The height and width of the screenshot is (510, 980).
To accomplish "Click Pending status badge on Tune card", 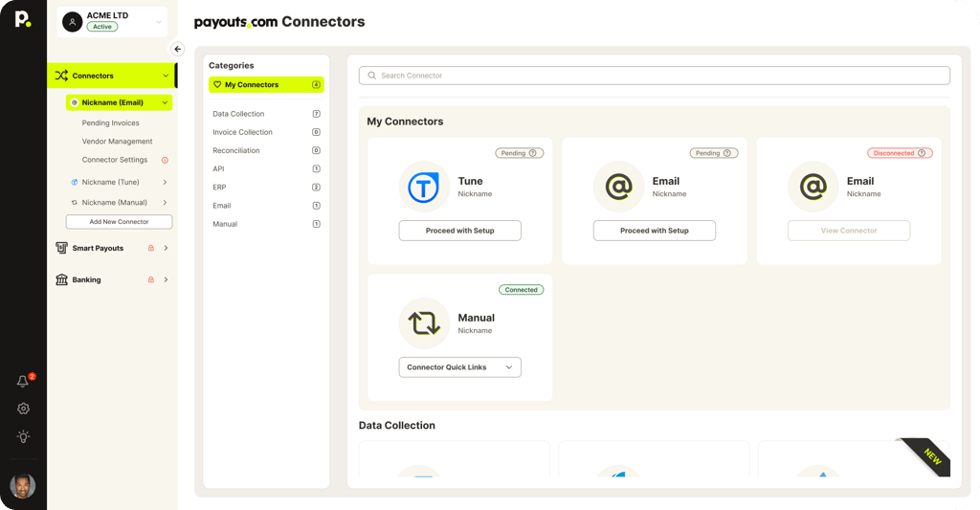I will 520,153.
